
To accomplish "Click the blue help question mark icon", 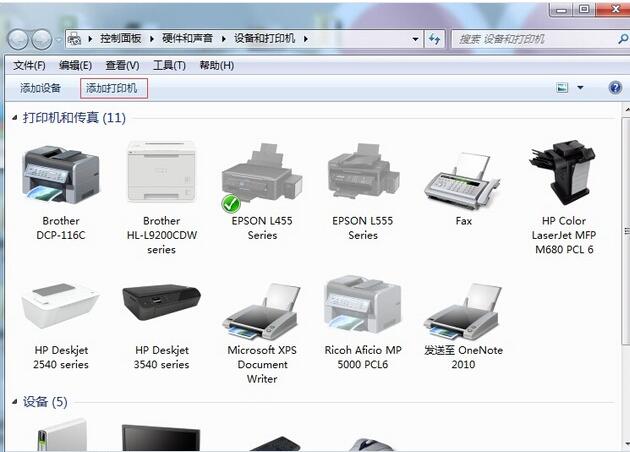I will click(x=615, y=87).
